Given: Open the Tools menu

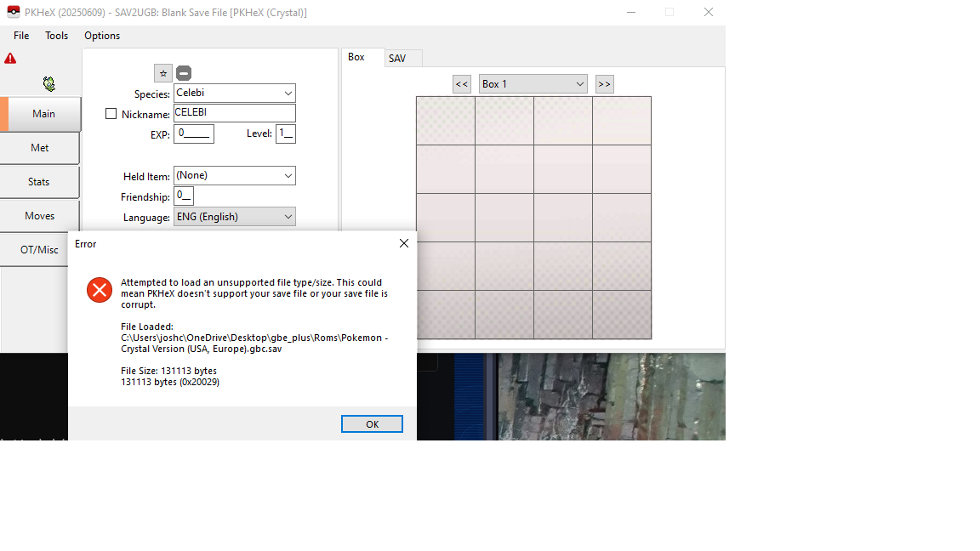Looking at the screenshot, I should click(x=57, y=36).
